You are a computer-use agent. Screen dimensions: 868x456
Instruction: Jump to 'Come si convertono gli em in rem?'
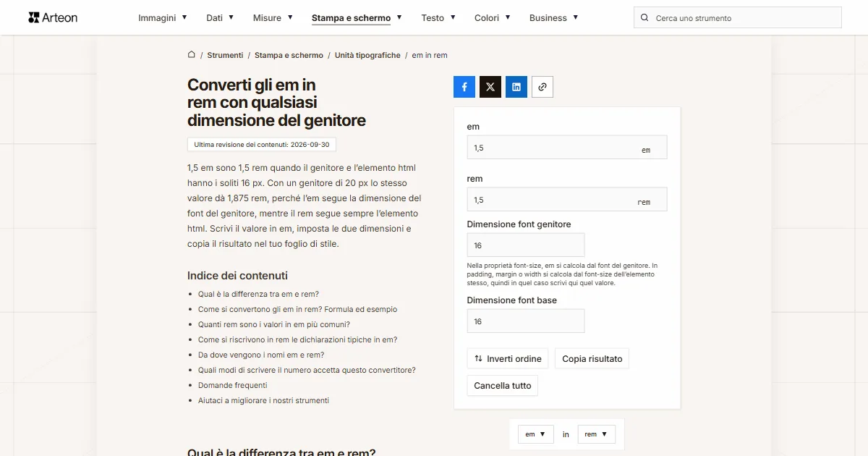pyautogui.click(x=297, y=309)
